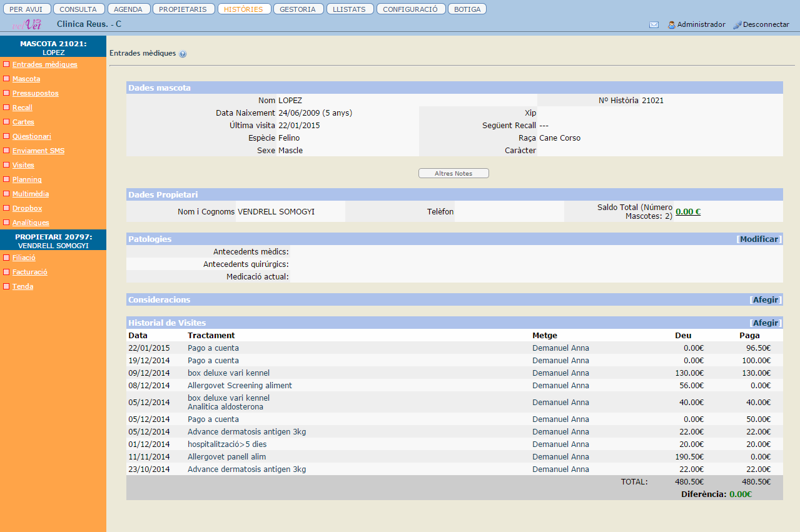Open the Saldo Total 0.00 € link
The width and height of the screenshot is (800, 532).
(688, 212)
